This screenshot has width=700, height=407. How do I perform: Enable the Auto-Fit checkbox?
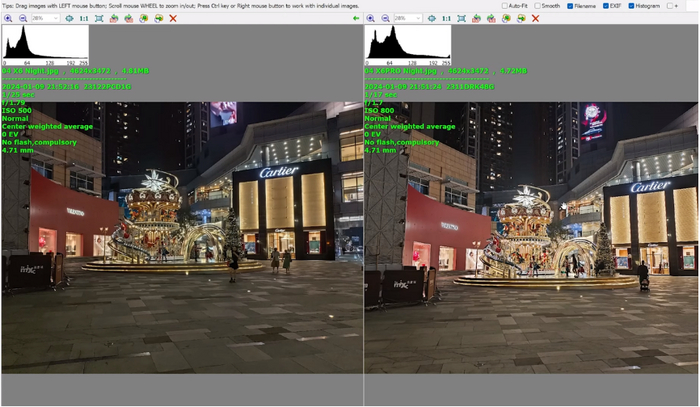coord(505,6)
